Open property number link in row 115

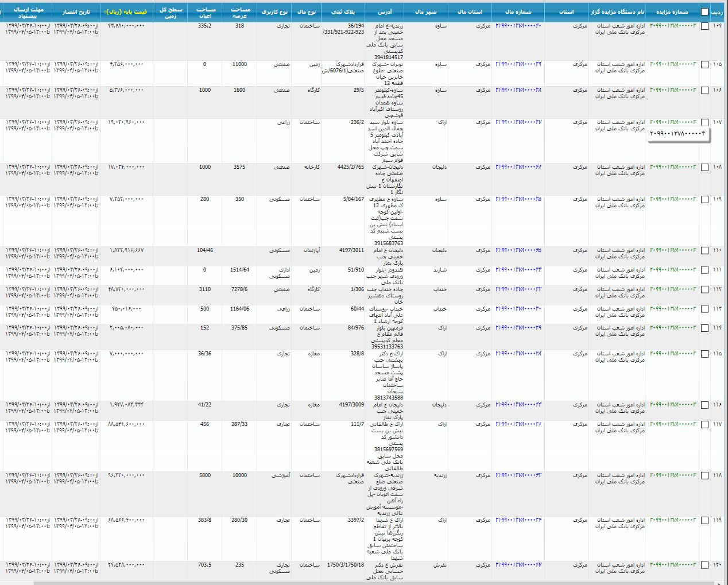point(518,354)
